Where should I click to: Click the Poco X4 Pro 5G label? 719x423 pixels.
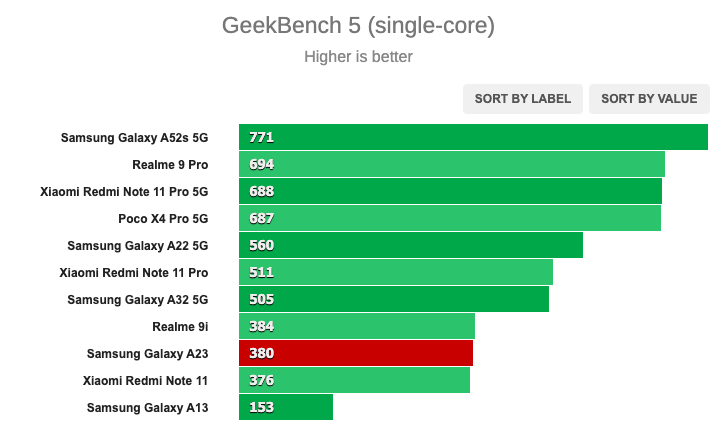163,219
